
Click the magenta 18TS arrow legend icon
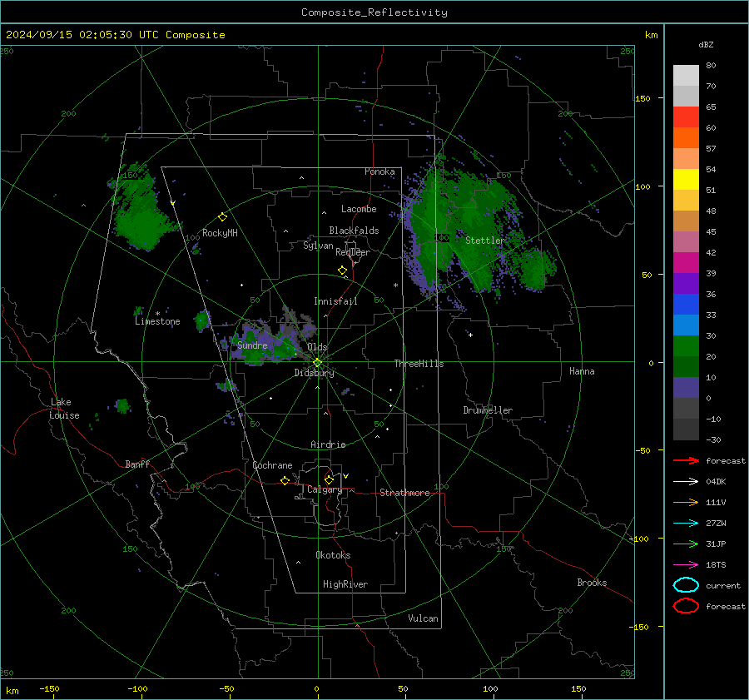(686, 564)
